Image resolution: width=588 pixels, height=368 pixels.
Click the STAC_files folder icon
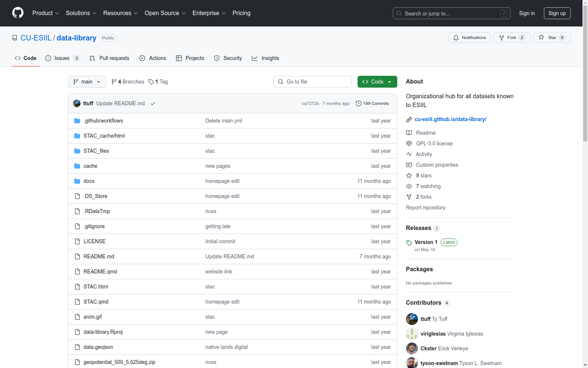(77, 151)
